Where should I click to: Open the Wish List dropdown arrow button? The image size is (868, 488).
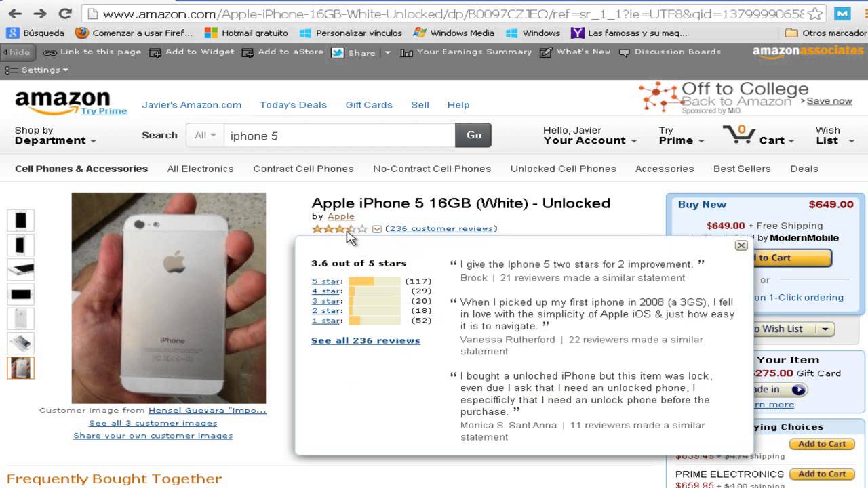825,329
